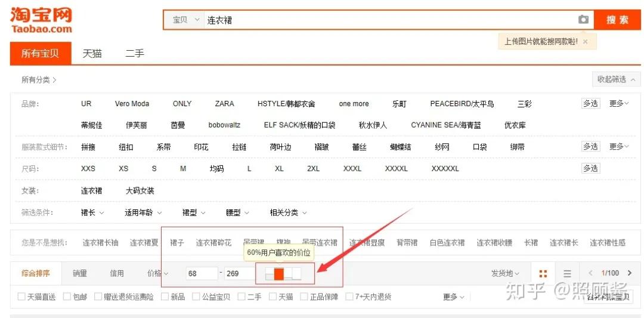Filter by brand UR
Image resolution: width=644 pixels, height=318 pixels.
pos(86,104)
